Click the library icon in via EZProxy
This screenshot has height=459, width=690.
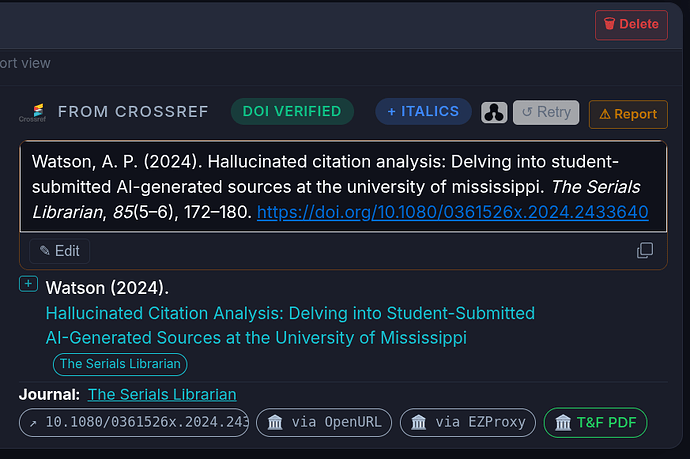click(x=418, y=422)
